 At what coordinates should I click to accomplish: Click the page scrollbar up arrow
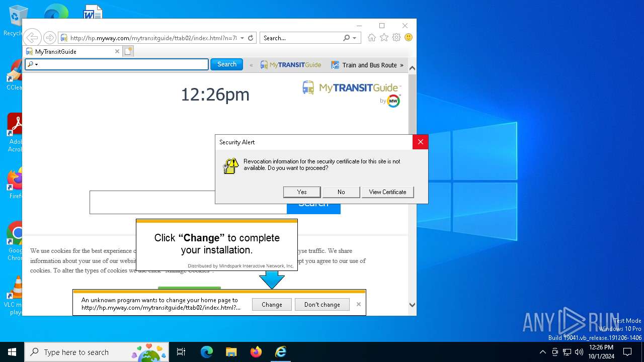pos(412,68)
